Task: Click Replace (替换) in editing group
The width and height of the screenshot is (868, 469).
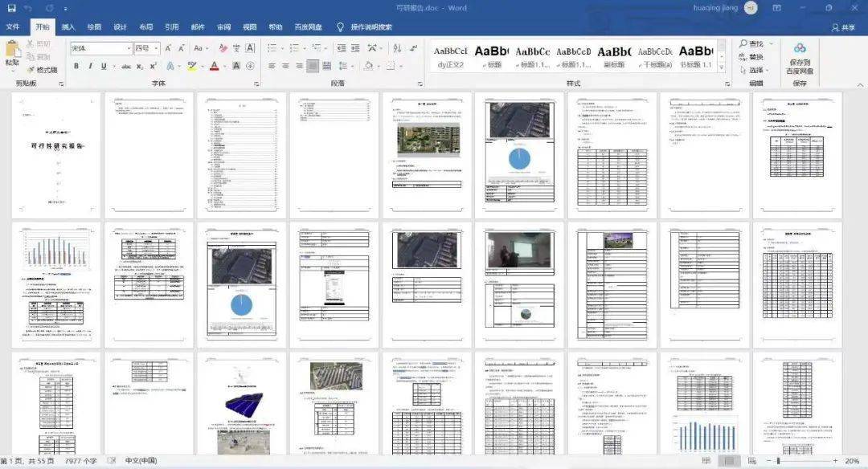Action: click(751, 57)
